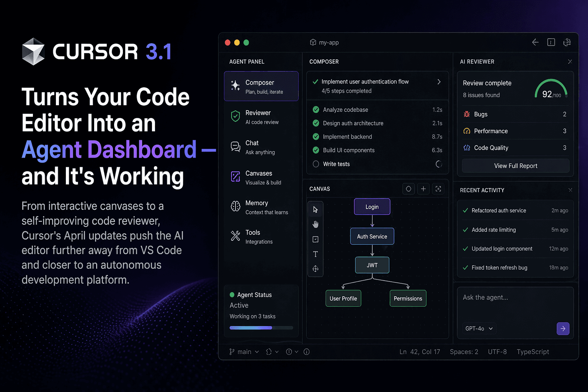Select the pointer tool in canvas toolbar
Image resolution: width=588 pixels, height=392 pixels.
tap(315, 209)
